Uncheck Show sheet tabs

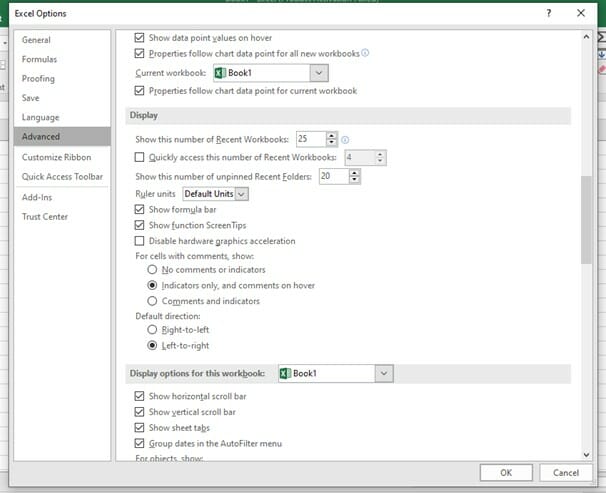139,428
